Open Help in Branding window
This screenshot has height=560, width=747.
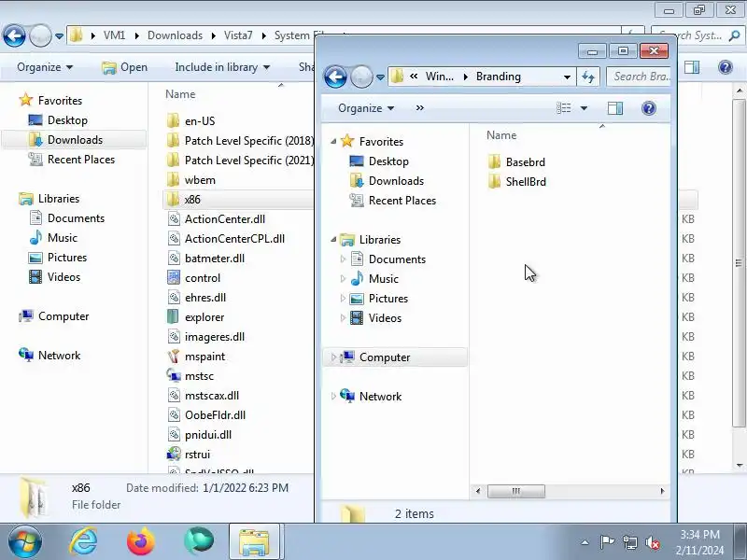point(648,108)
